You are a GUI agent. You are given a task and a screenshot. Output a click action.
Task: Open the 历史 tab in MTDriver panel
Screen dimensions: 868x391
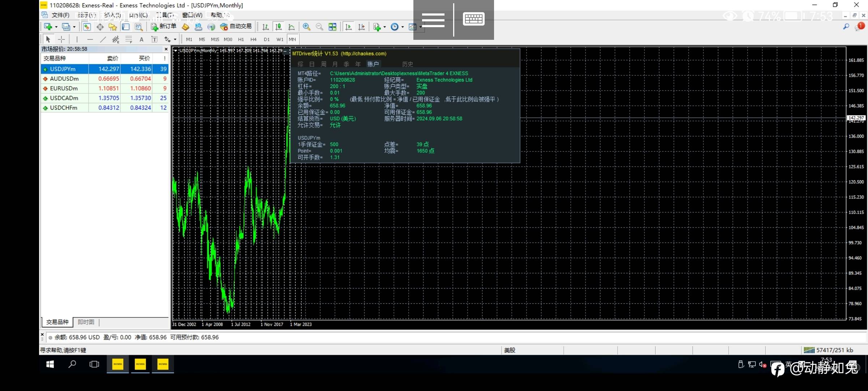pos(407,64)
